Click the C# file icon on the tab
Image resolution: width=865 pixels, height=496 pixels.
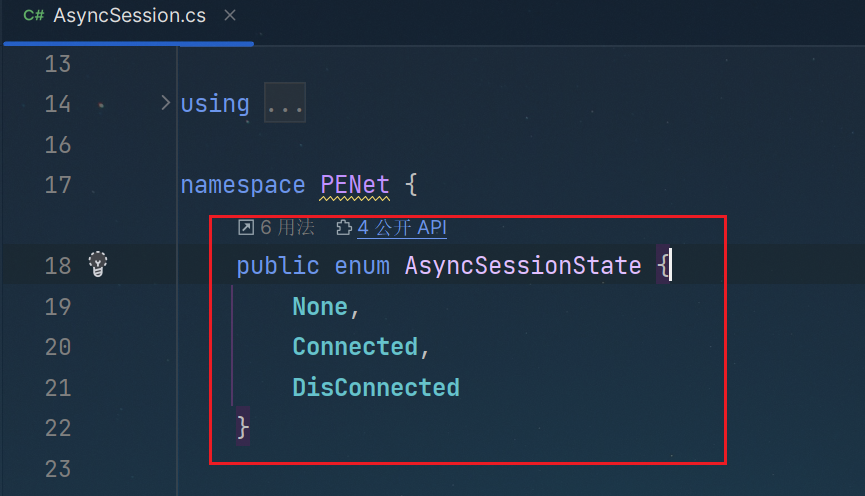32,17
